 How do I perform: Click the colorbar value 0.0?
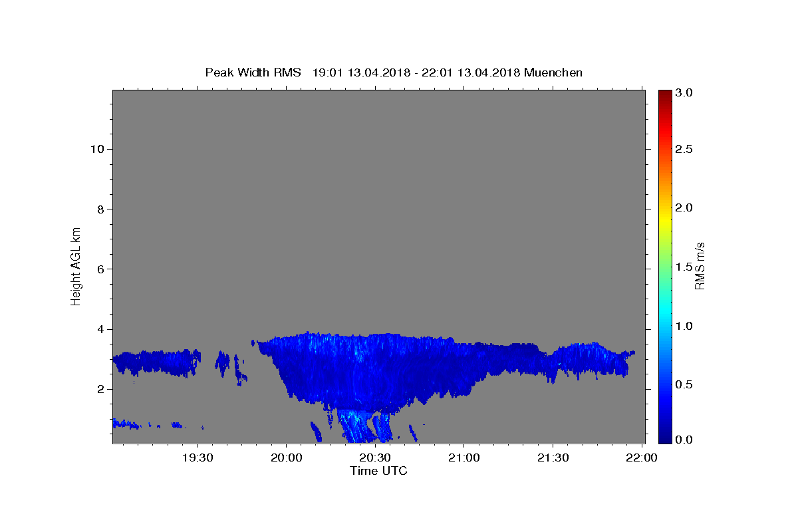685,440
